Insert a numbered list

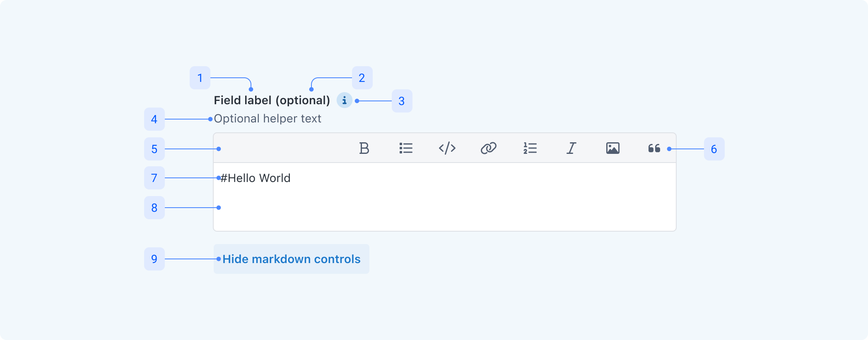[x=530, y=148]
